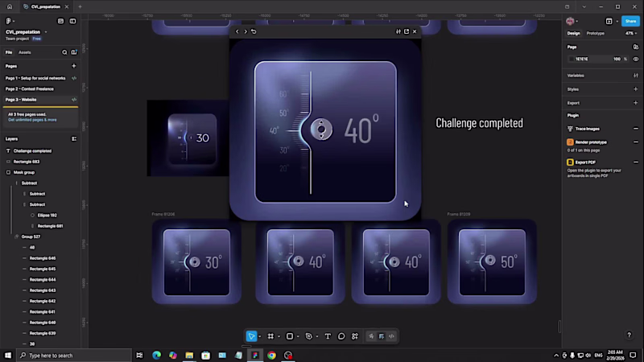This screenshot has height=362, width=644.
Task: Restart the prototype preview
Action: coord(254,31)
